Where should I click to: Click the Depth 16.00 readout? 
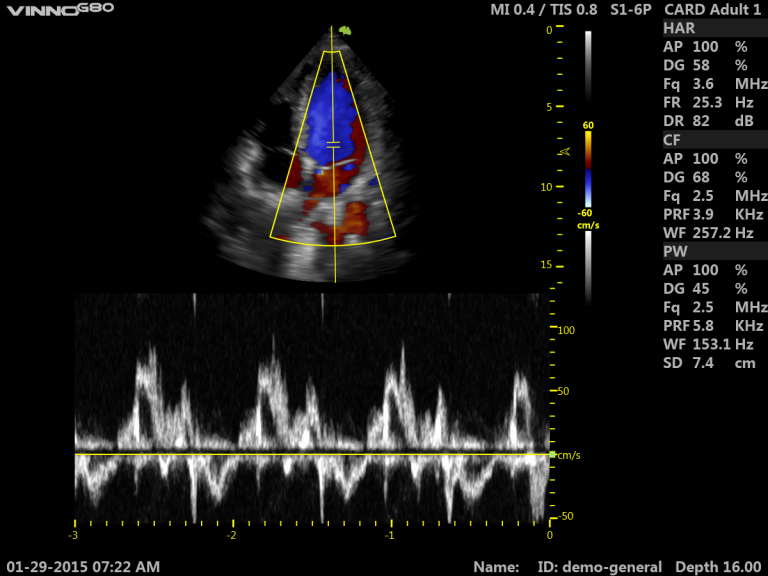tap(718, 566)
